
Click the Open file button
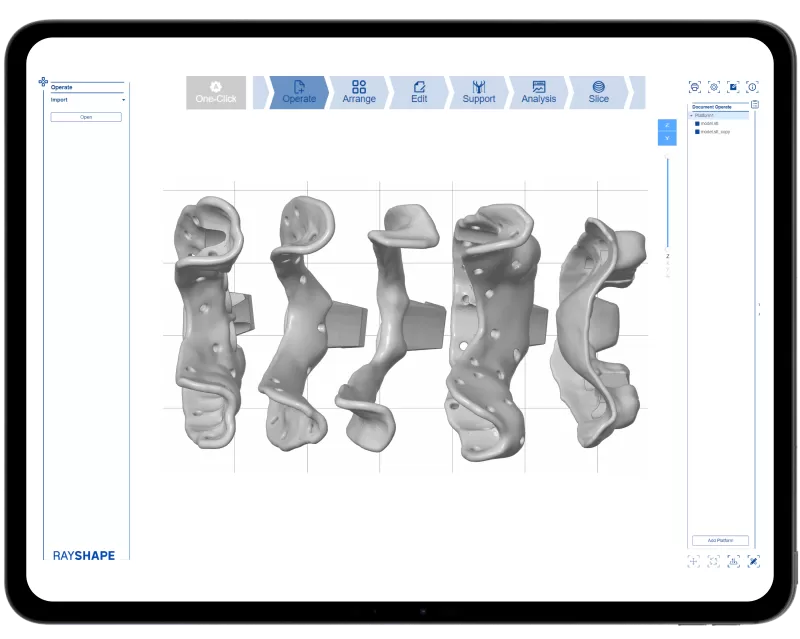86,117
